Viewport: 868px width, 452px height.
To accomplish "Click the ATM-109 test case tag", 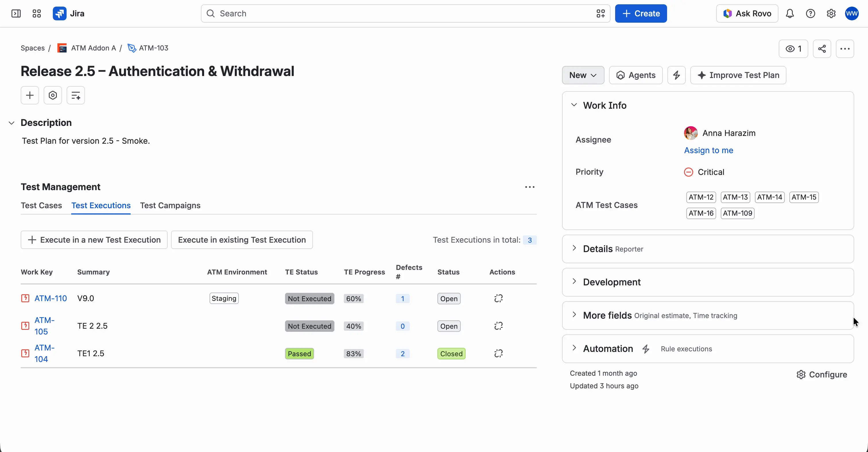I will [x=737, y=213].
